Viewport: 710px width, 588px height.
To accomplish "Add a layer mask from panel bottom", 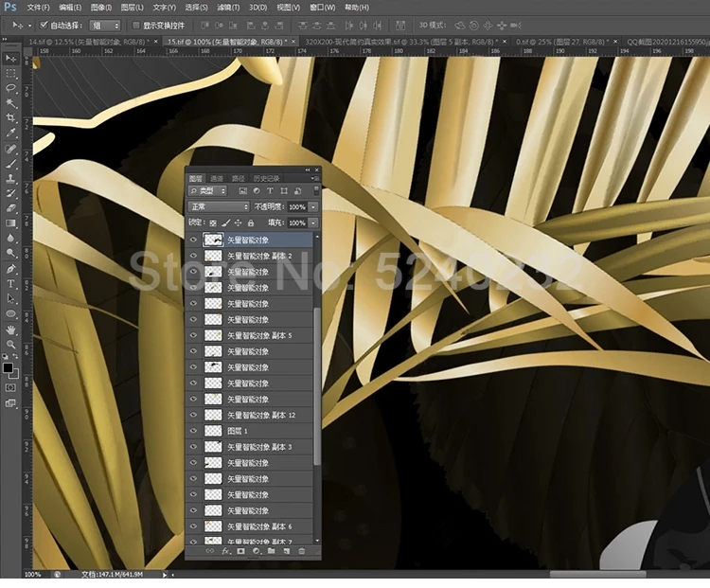I will 240,550.
